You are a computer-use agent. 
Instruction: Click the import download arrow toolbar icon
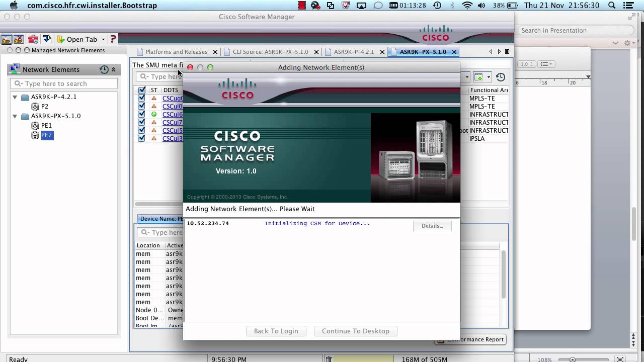47,39
